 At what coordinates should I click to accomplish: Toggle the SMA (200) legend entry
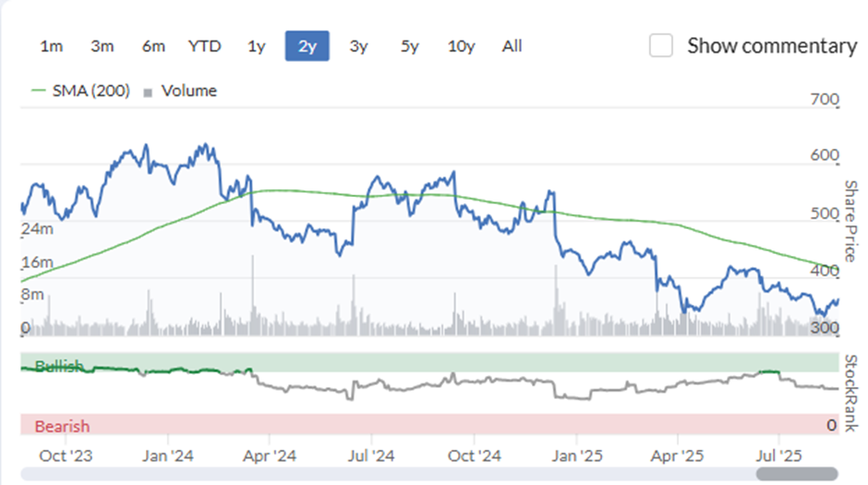pos(81,91)
